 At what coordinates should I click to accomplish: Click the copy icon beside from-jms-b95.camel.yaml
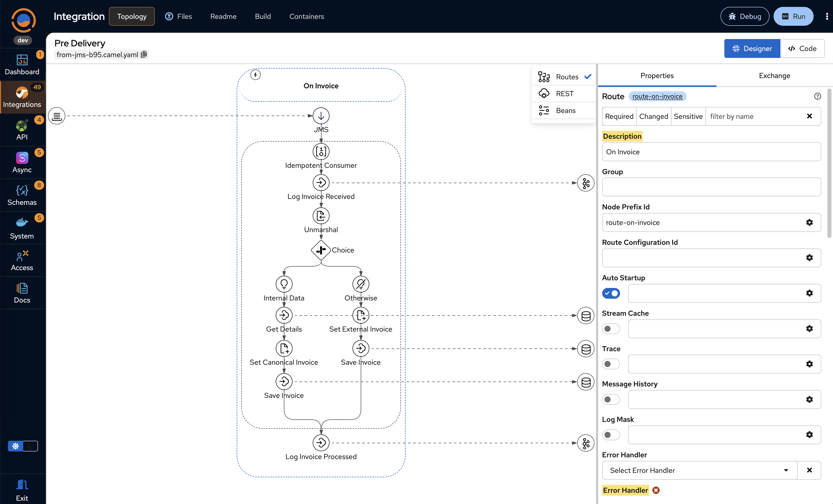coord(144,54)
